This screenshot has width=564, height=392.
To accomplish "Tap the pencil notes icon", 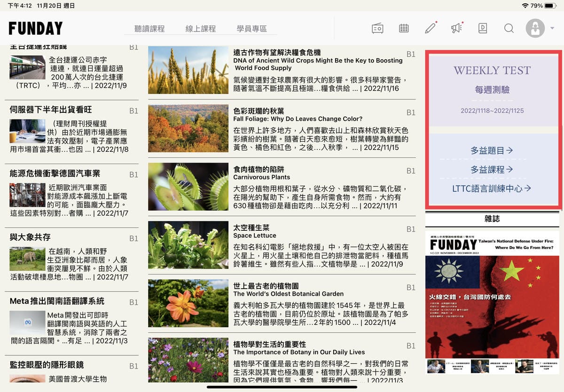I will click(x=430, y=28).
